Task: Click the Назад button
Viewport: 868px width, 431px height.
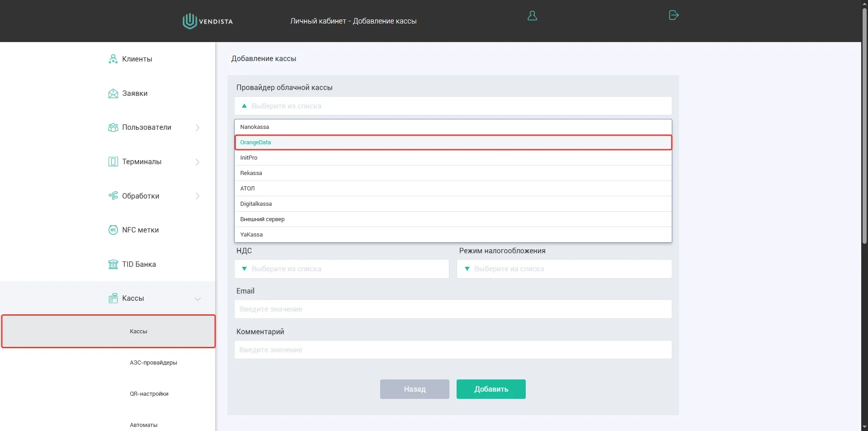Action: click(415, 389)
